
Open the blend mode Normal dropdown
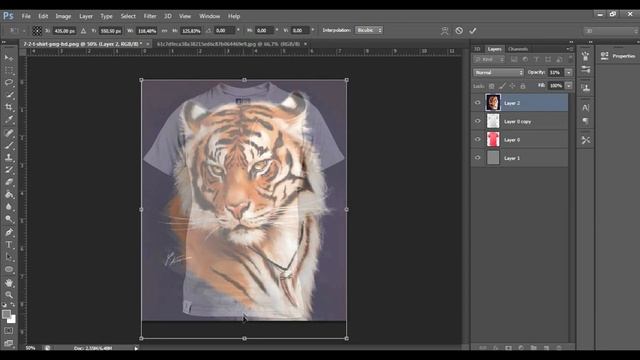[x=498, y=72]
